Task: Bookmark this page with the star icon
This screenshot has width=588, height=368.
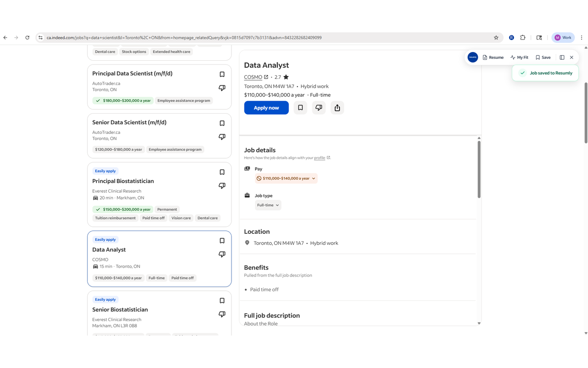Action: 496,38
